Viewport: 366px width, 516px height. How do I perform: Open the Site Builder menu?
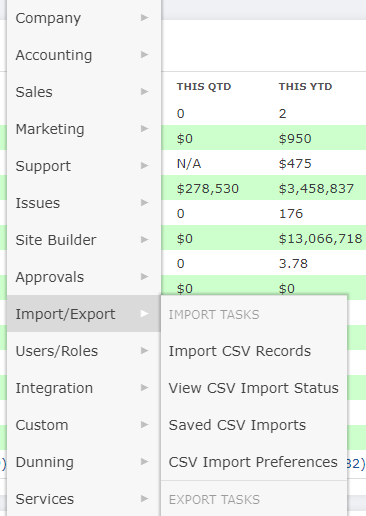pyautogui.click(x=84, y=240)
